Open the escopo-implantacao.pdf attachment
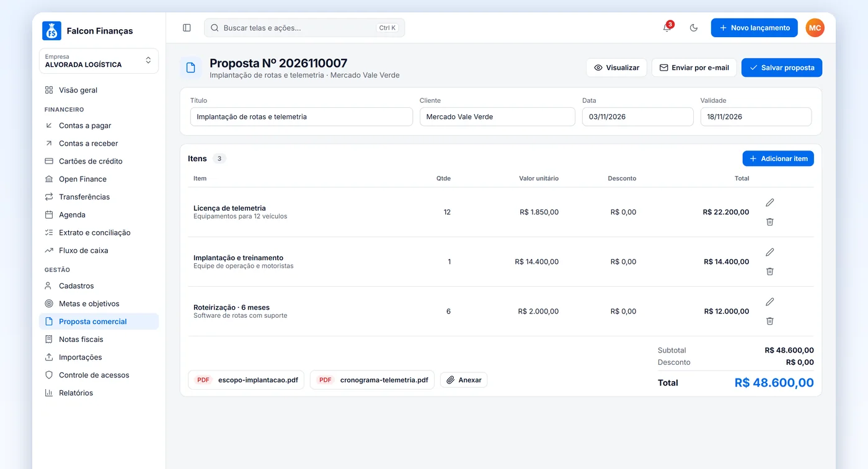 tap(246, 380)
